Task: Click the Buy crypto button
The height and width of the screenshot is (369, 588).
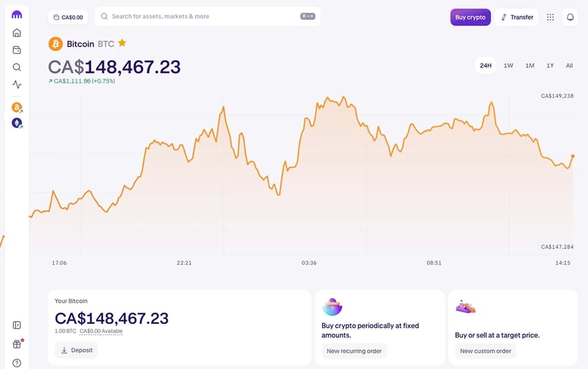Action: (470, 17)
